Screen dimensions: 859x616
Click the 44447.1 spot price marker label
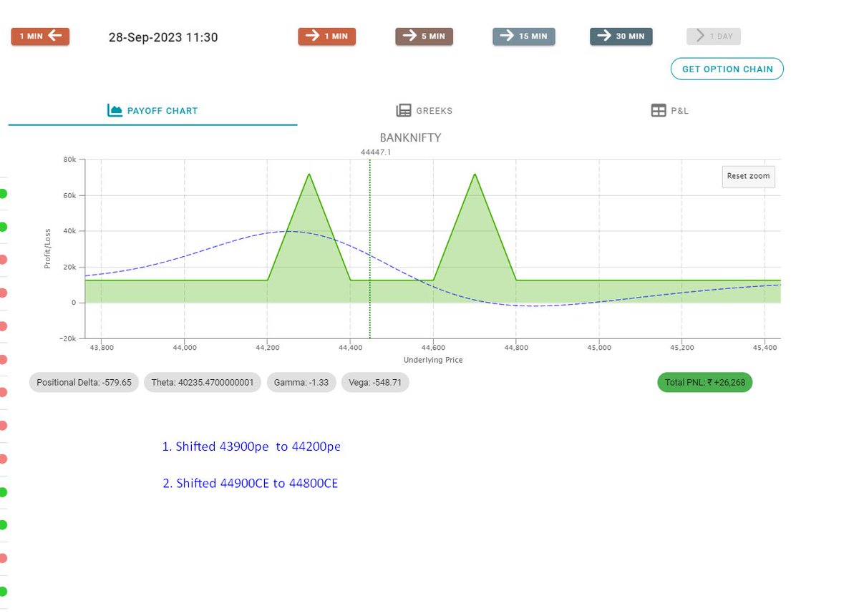click(x=375, y=152)
